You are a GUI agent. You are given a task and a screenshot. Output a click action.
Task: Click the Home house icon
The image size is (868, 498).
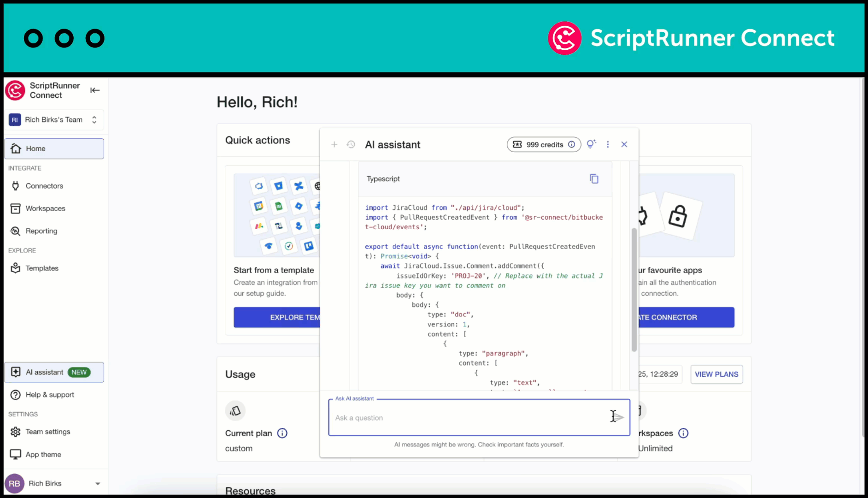[16, 148]
